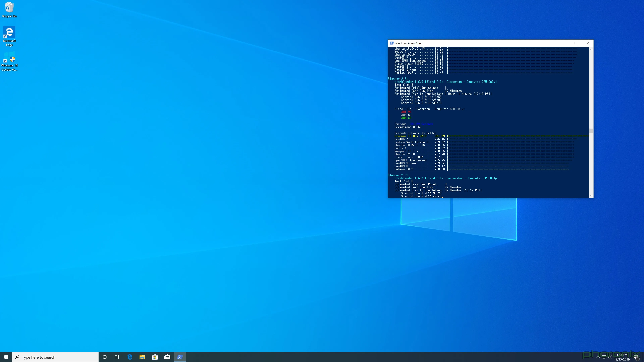Open the Start menu

click(x=6, y=357)
